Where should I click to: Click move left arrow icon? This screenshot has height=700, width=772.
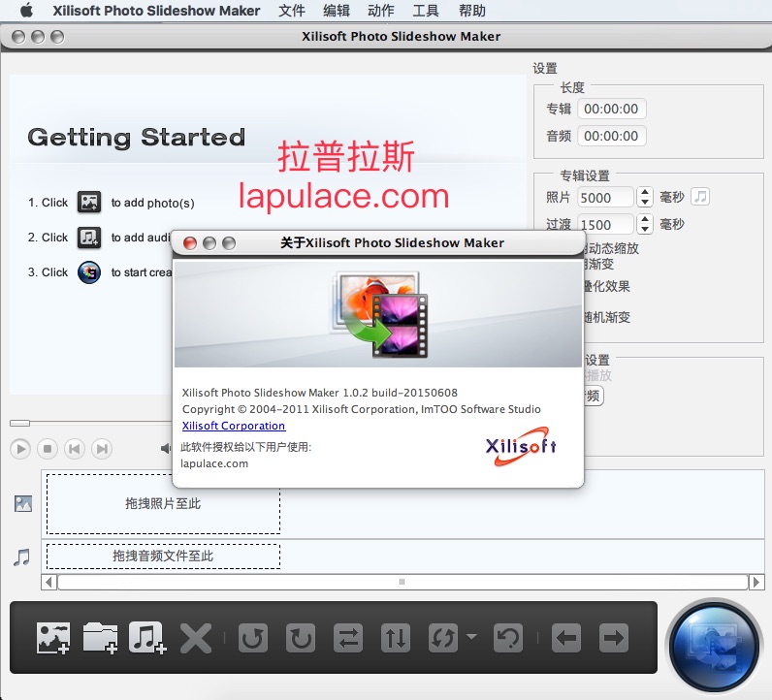point(566,638)
